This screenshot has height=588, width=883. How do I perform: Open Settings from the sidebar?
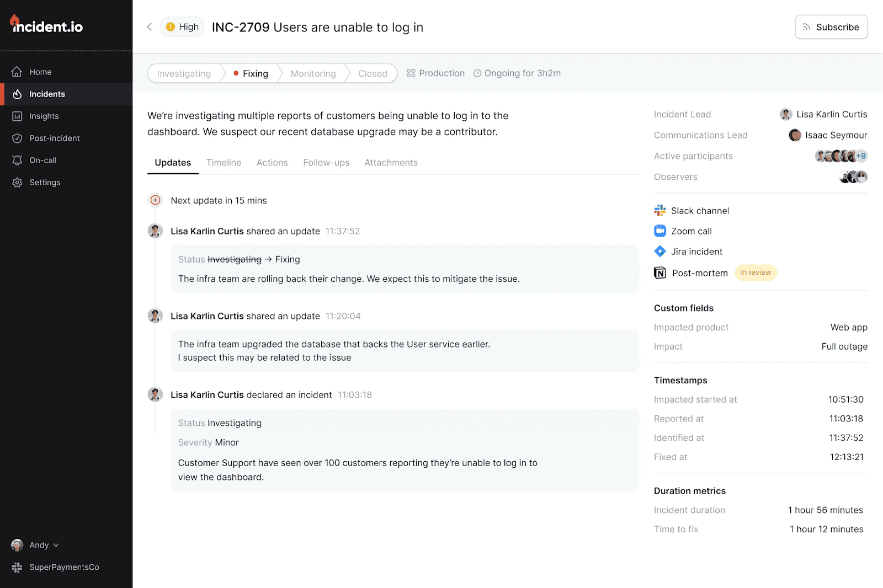(x=45, y=183)
